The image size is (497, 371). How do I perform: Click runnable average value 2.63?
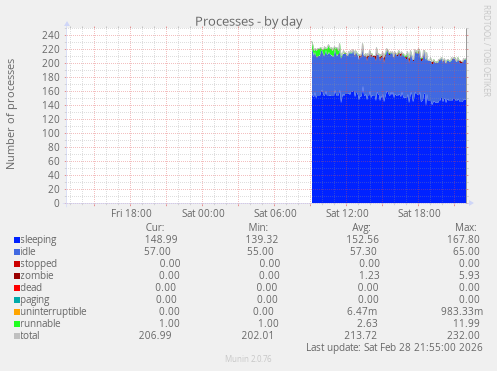coord(367,323)
